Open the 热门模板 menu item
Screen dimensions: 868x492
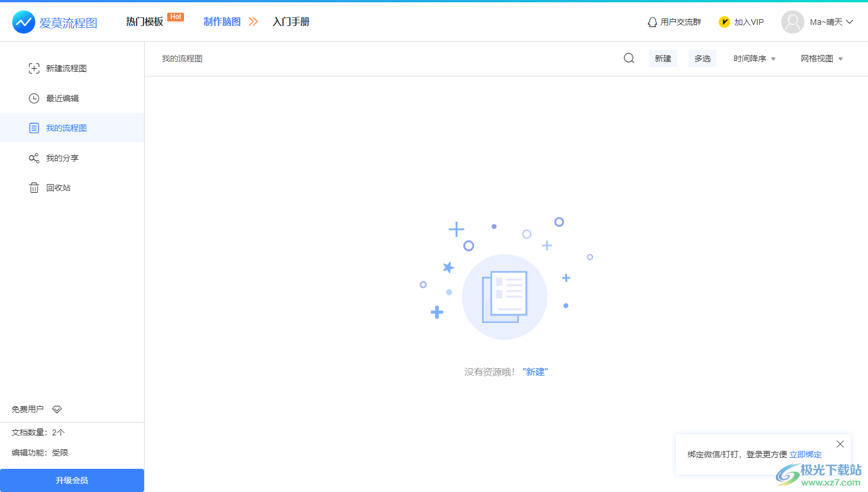pos(145,21)
